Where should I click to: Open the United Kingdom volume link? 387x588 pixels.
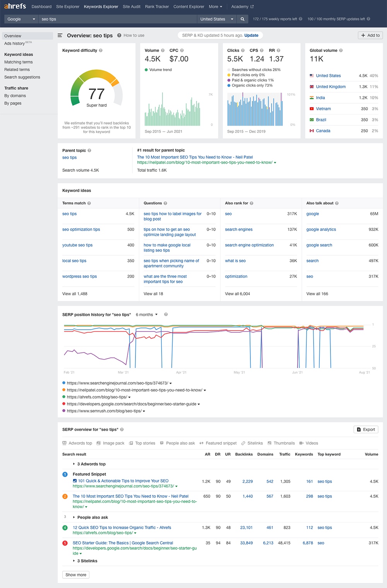coord(330,87)
